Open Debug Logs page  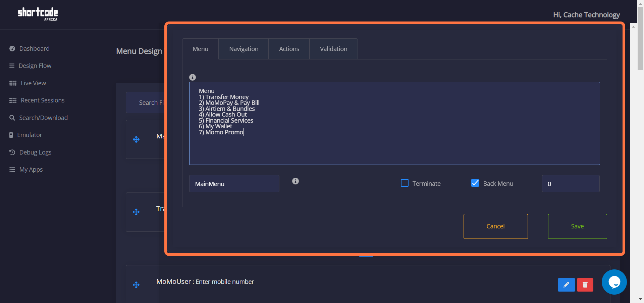pos(36,153)
